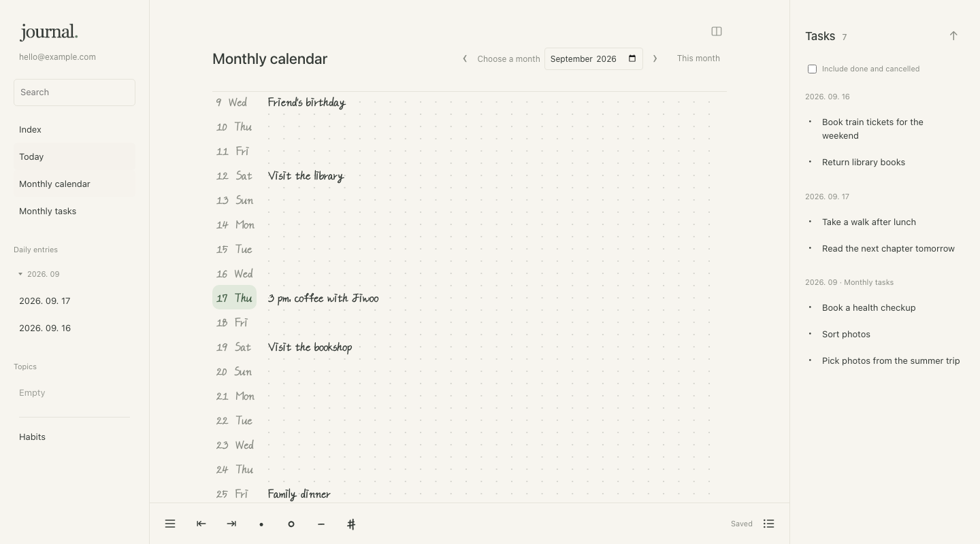
Task: Insert a dash bullet from toolbar
Action: 321,524
